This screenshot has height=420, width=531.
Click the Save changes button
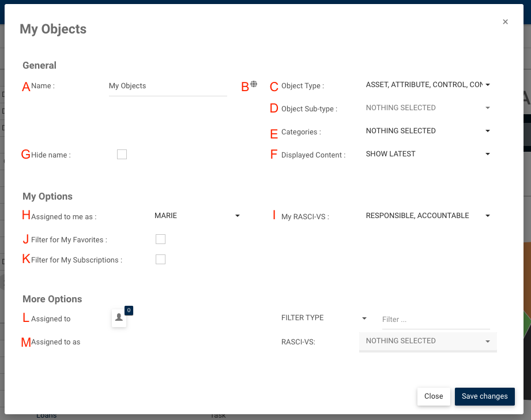coord(484,396)
